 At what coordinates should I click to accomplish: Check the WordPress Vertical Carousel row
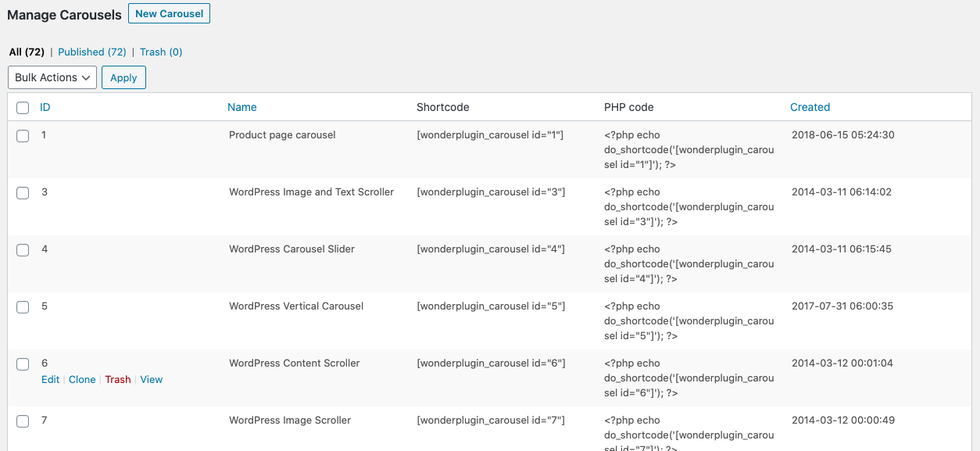pos(23,307)
